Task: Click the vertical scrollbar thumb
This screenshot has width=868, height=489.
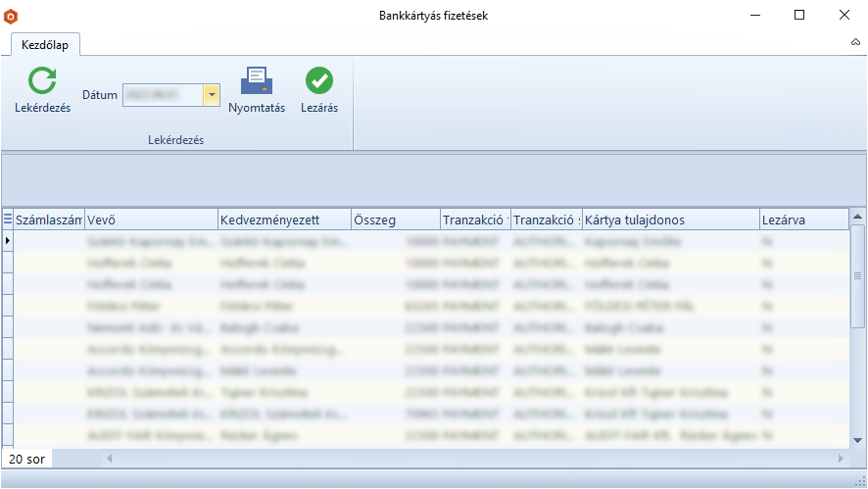Action: [x=857, y=276]
